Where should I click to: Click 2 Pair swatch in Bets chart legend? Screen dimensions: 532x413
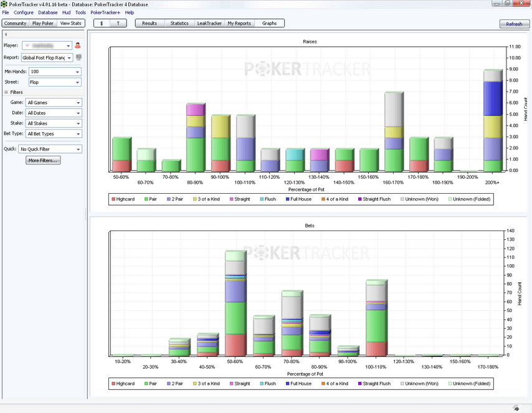(169, 384)
